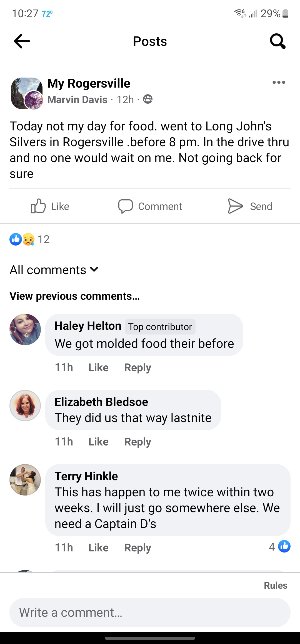This screenshot has height=644, width=300.
Task: Open Elizabeth Bledsoe's profile picture
Action: coord(25,405)
